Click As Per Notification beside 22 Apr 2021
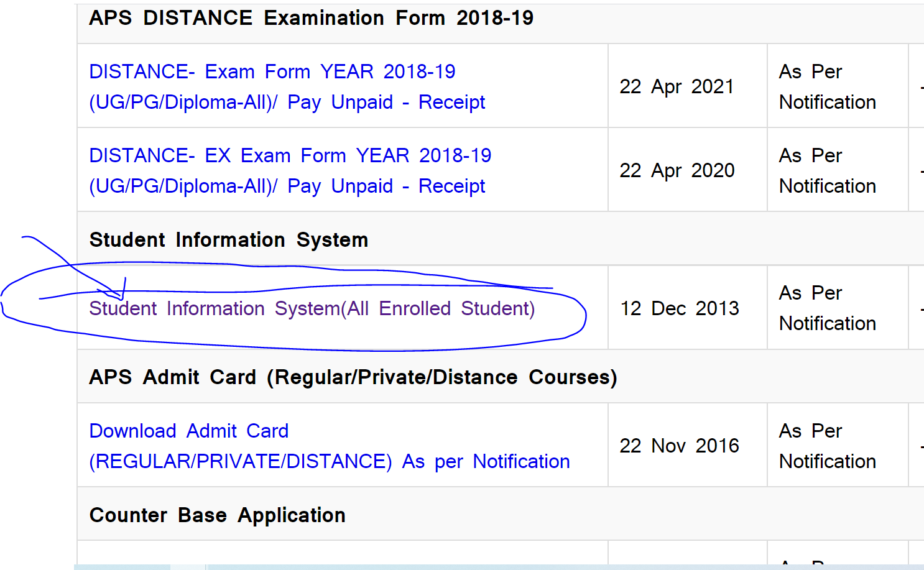Image resolution: width=924 pixels, height=570 pixels. 828,86
